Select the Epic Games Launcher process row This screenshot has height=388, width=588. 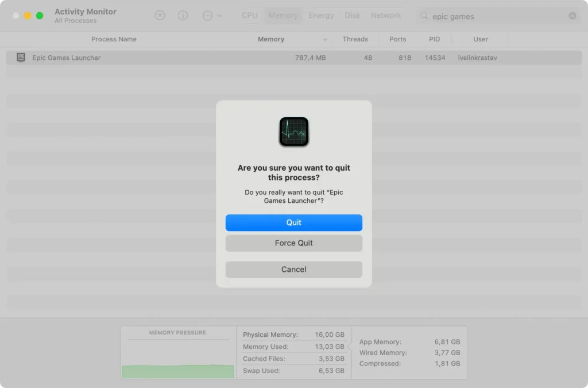(293, 58)
